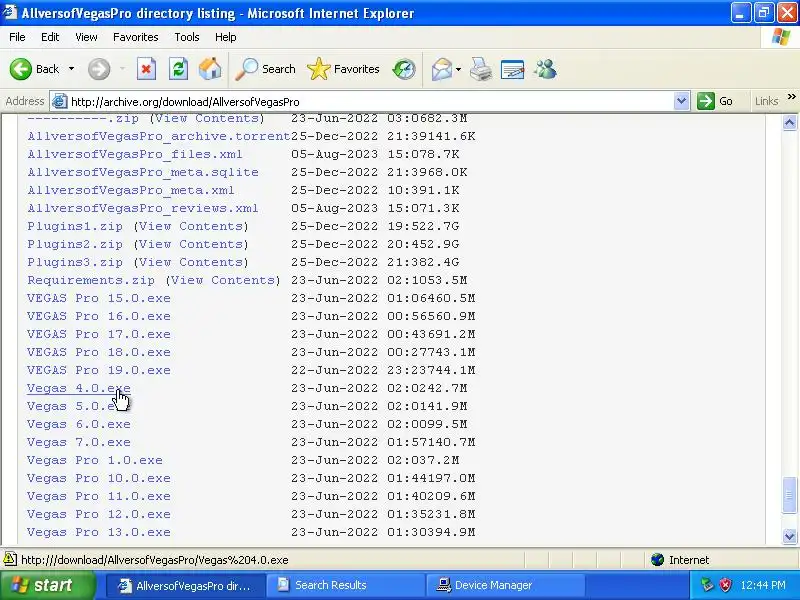Viewport: 800px width, 600px height.
Task: Click the AllversofVegasPro taskbar button
Action: point(186,585)
